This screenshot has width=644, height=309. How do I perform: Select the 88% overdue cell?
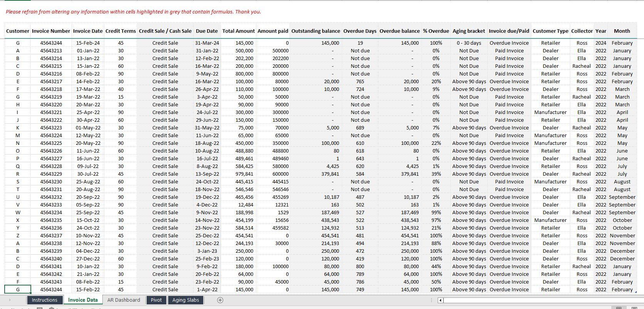click(436, 243)
